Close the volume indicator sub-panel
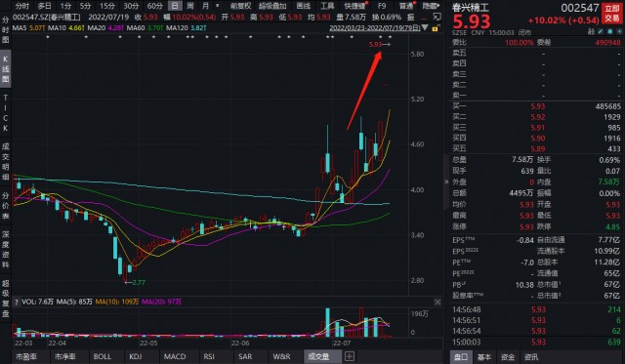625x364 pixels. click(437, 303)
